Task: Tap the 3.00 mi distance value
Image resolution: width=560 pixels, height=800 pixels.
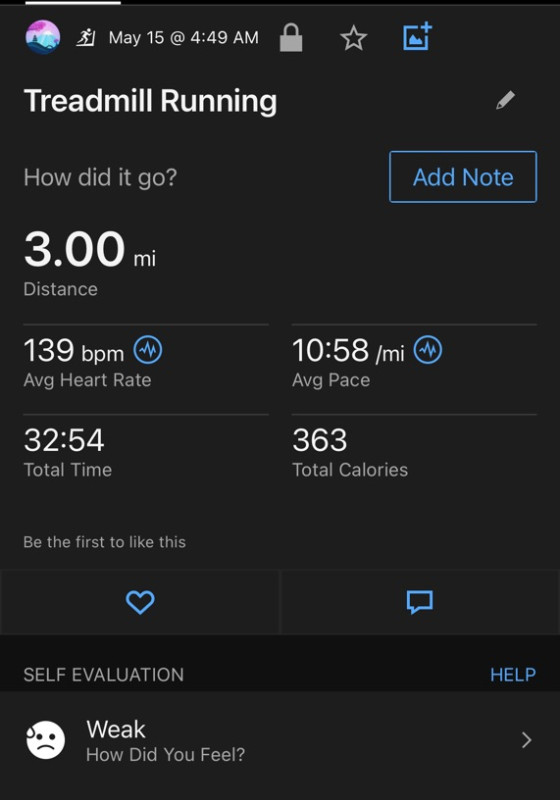Action: [90, 249]
